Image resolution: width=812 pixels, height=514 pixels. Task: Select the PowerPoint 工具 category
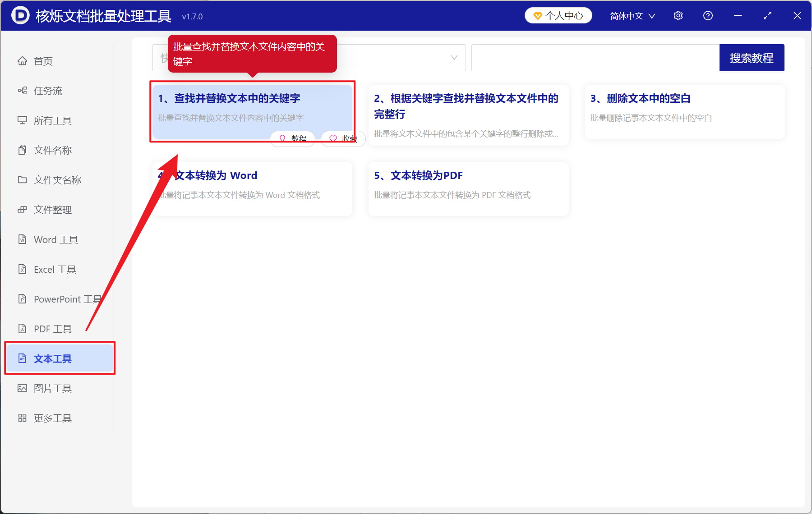[67, 298]
